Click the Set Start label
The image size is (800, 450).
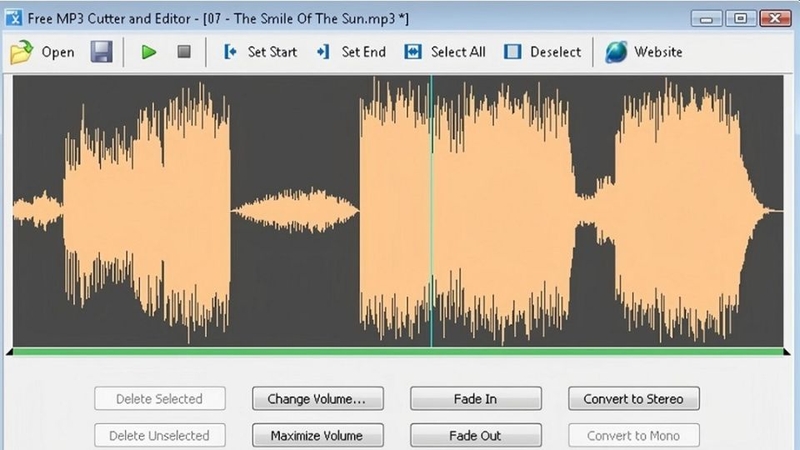[x=272, y=52]
